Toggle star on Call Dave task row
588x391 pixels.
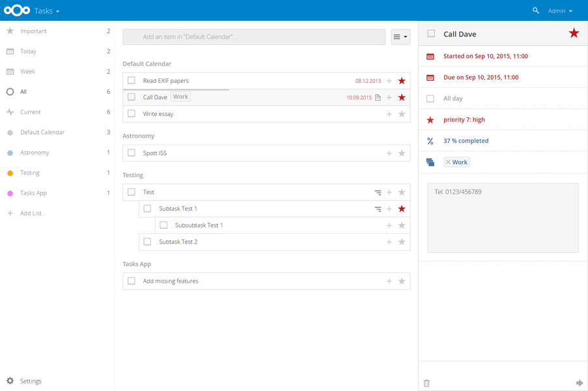click(x=402, y=97)
